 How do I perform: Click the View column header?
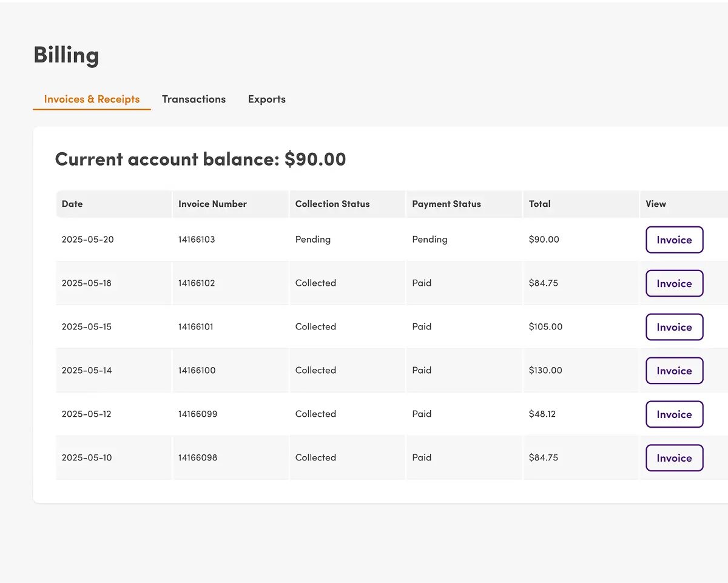(x=656, y=204)
